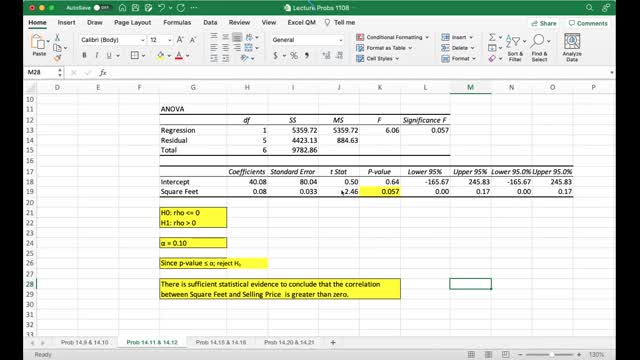This screenshot has height=360, width=640.
Task: Increase indent in cell
Action: (x=225, y=58)
